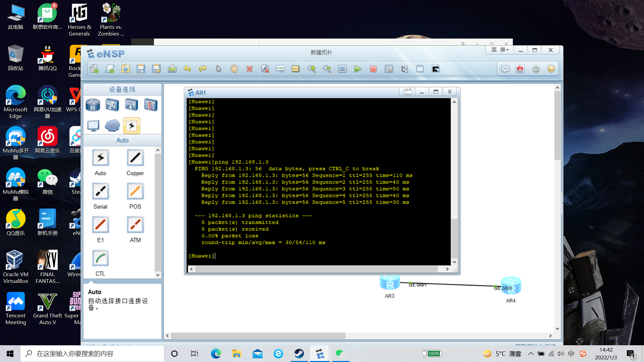Open the 菜单 menu dropdown

point(500,50)
